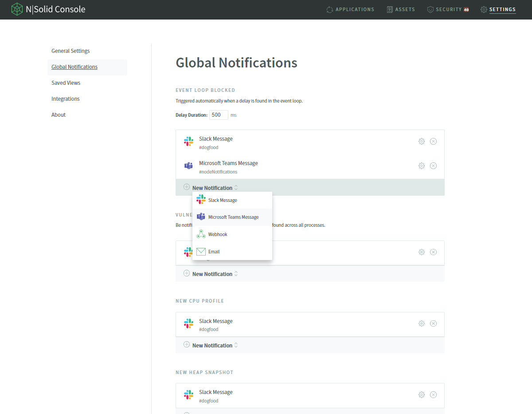Configure Event Loop Blocked Slack Message gear
This screenshot has width=532, height=414.
click(422, 142)
